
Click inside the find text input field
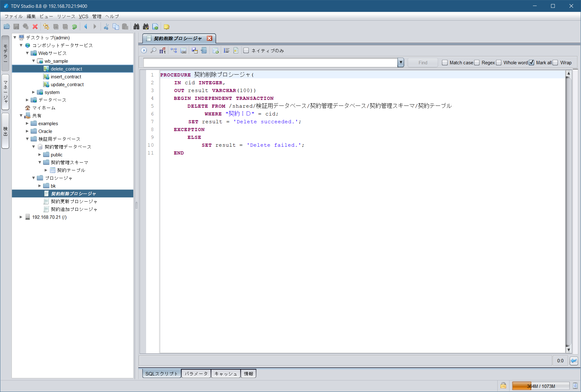[x=270, y=63]
